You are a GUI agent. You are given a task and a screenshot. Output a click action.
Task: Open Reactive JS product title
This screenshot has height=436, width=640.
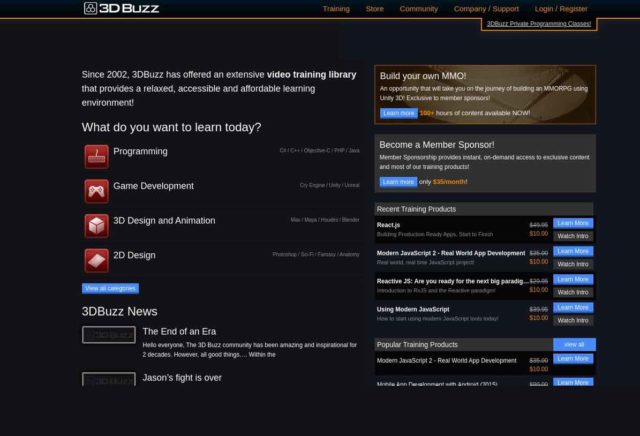click(x=452, y=281)
